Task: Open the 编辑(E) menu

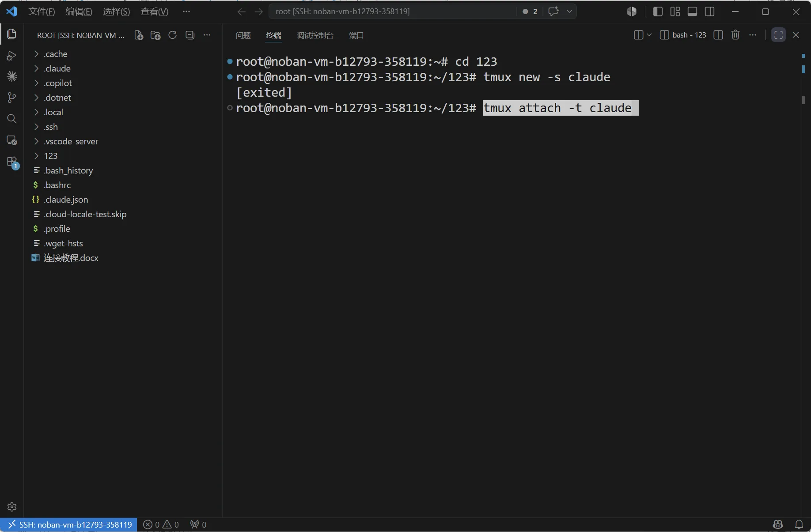Action: tap(79, 11)
